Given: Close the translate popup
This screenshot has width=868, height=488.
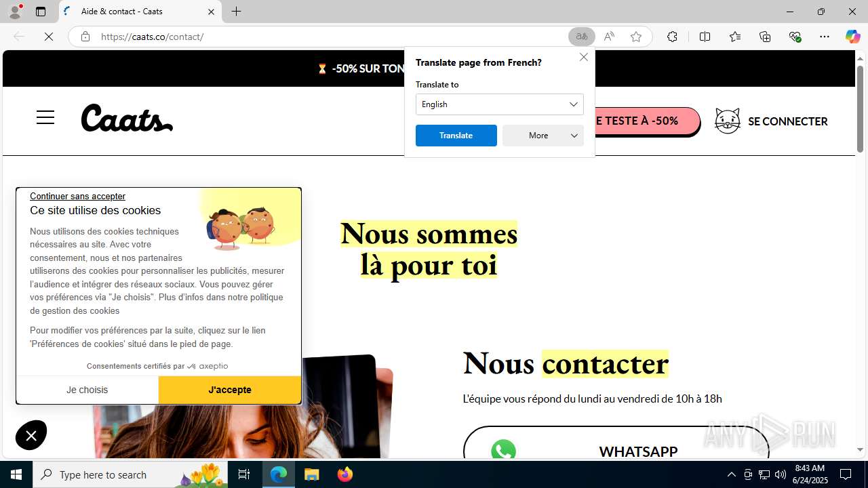Looking at the screenshot, I should coord(583,57).
